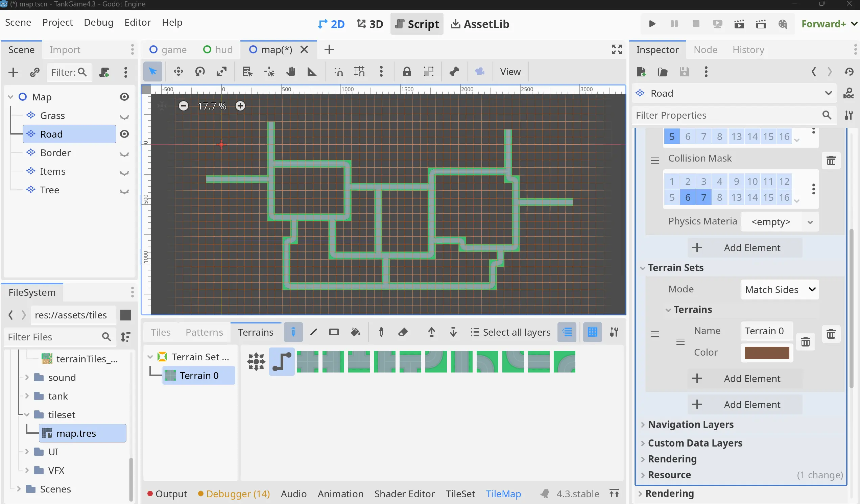
Task: Expand the Custom Data Layers section
Action: point(643,443)
